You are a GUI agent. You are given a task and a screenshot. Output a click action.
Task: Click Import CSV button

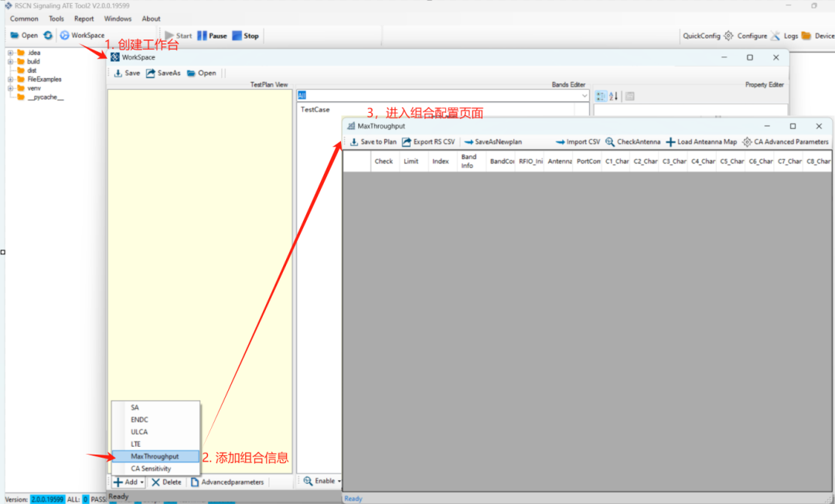pos(578,141)
